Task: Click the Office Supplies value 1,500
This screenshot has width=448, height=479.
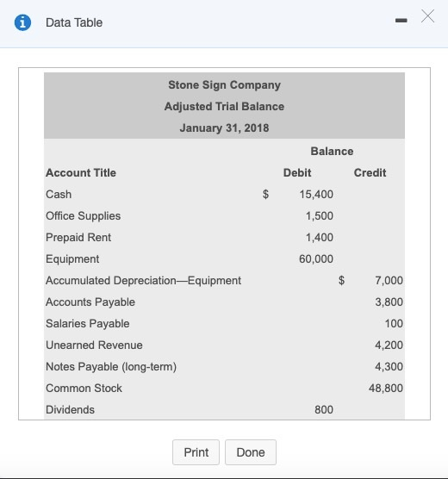Action: (x=320, y=216)
